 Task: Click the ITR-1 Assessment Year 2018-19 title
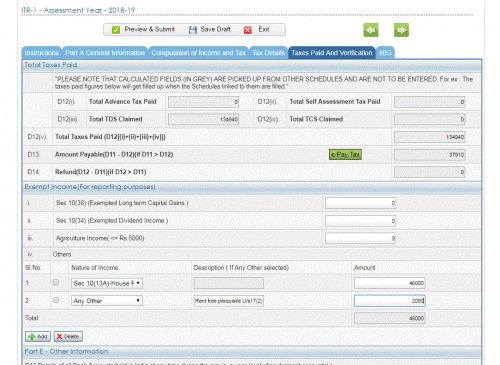point(78,10)
